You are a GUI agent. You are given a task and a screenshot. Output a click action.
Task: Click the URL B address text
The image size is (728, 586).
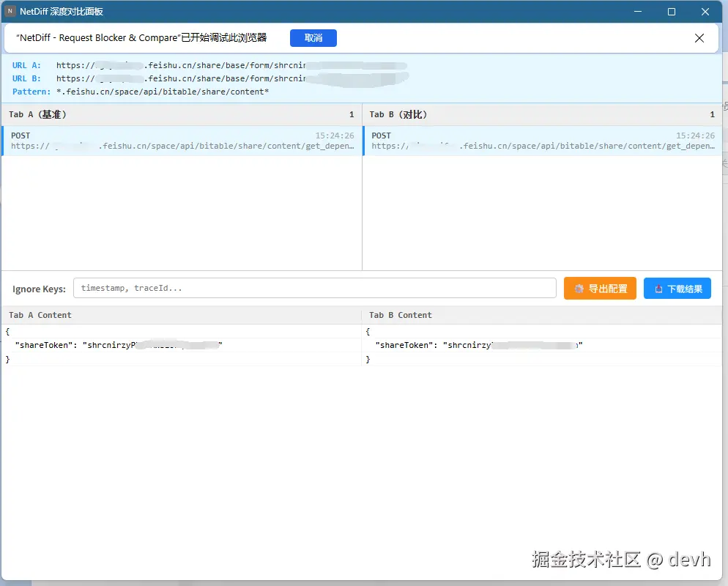[x=231, y=78]
